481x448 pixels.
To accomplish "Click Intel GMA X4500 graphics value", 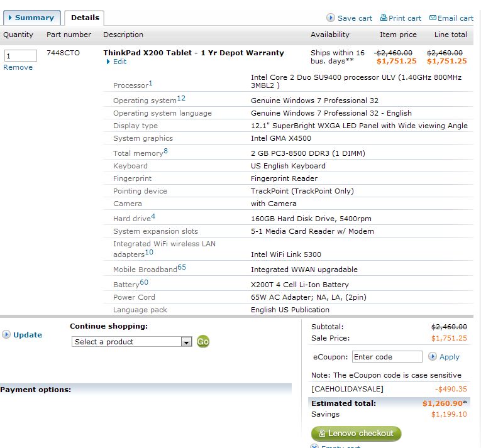I will [280, 138].
